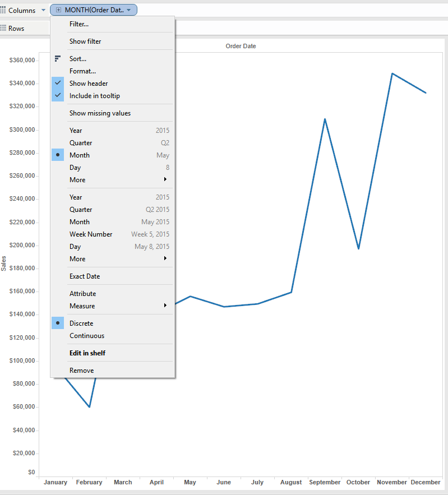Click the MONTH(Order Date) pill
This screenshot has height=495, width=448.
pos(94,10)
